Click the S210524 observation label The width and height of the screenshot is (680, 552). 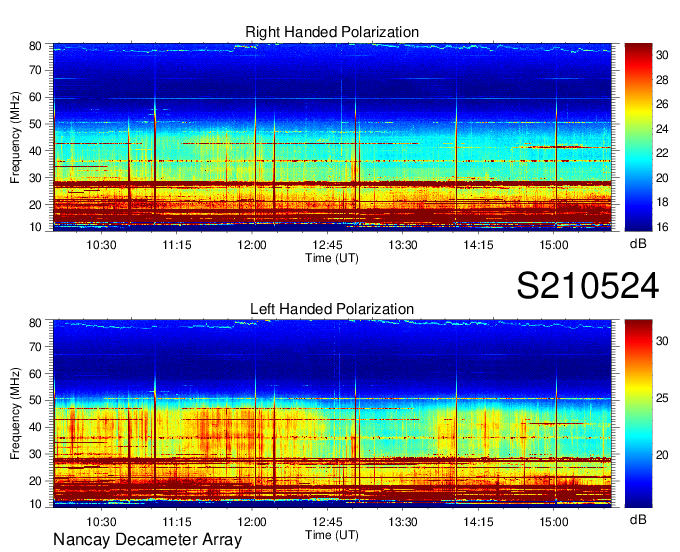(588, 286)
